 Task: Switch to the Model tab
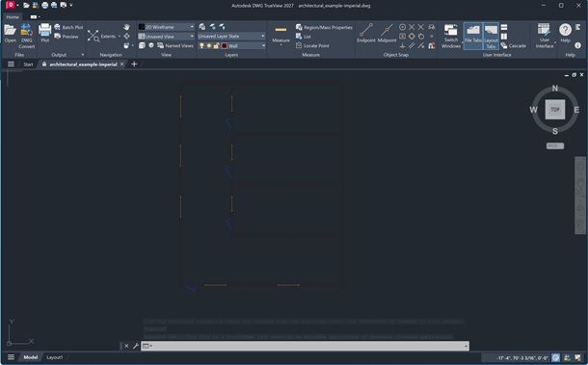point(31,357)
